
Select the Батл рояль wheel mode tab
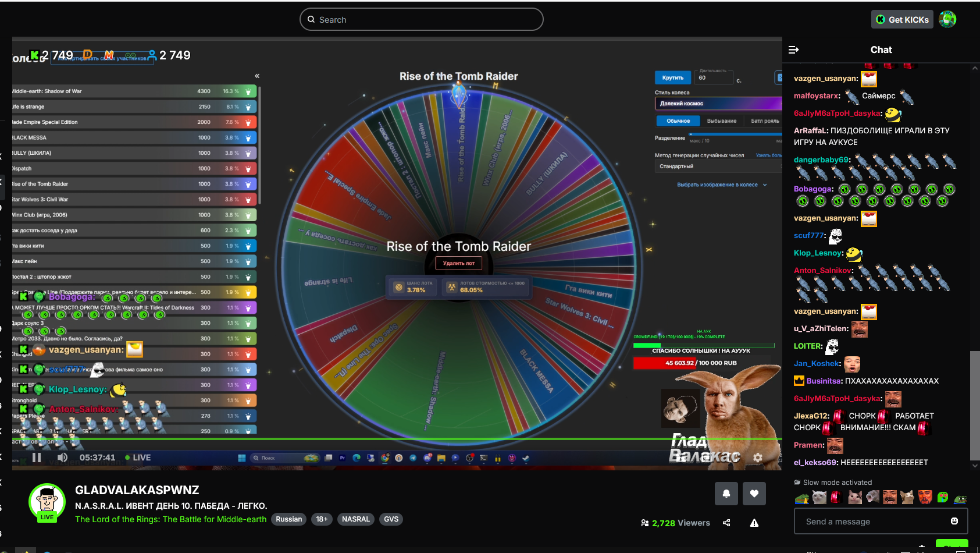(x=765, y=121)
